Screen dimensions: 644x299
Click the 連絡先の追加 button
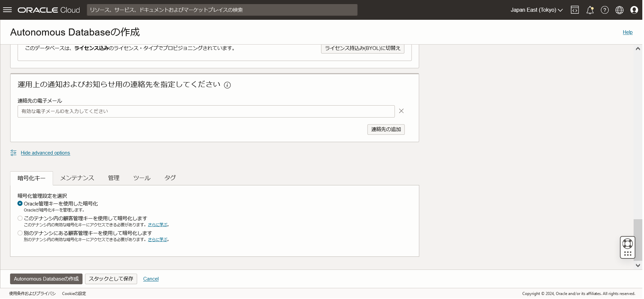click(x=386, y=129)
